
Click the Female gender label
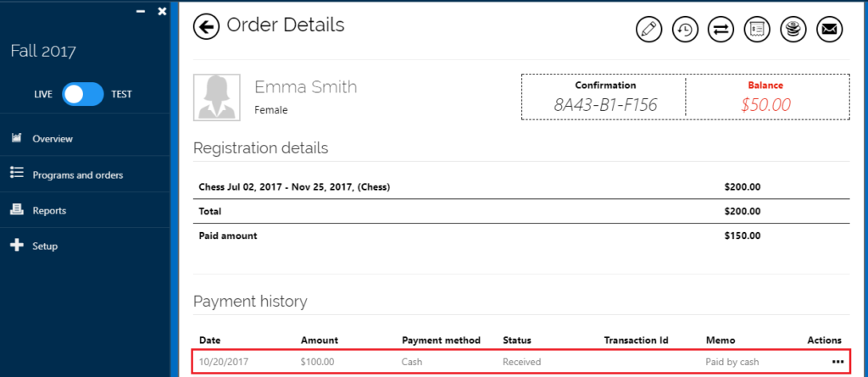(270, 110)
